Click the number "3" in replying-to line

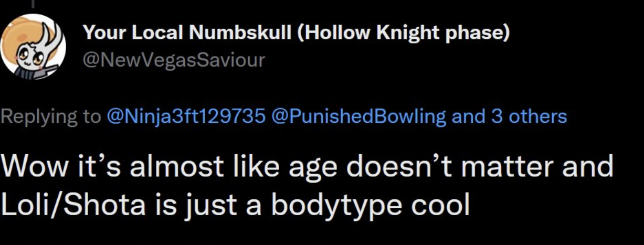[497, 115]
